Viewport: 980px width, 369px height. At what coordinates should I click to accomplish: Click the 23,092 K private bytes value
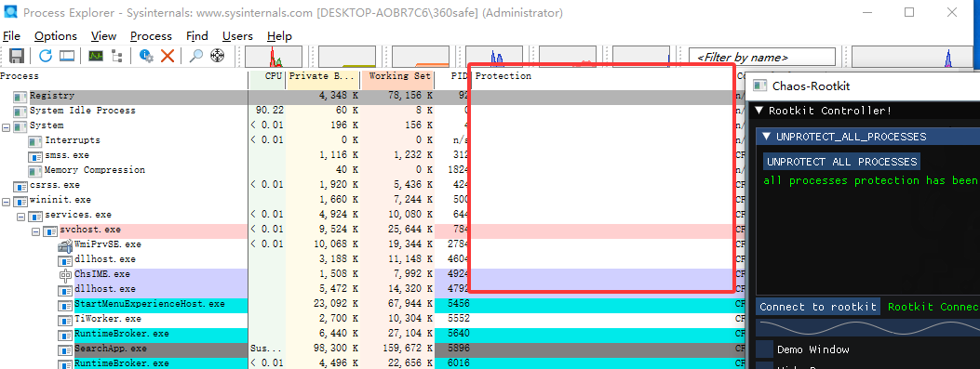pyautogui.click(x=335, y=304)
